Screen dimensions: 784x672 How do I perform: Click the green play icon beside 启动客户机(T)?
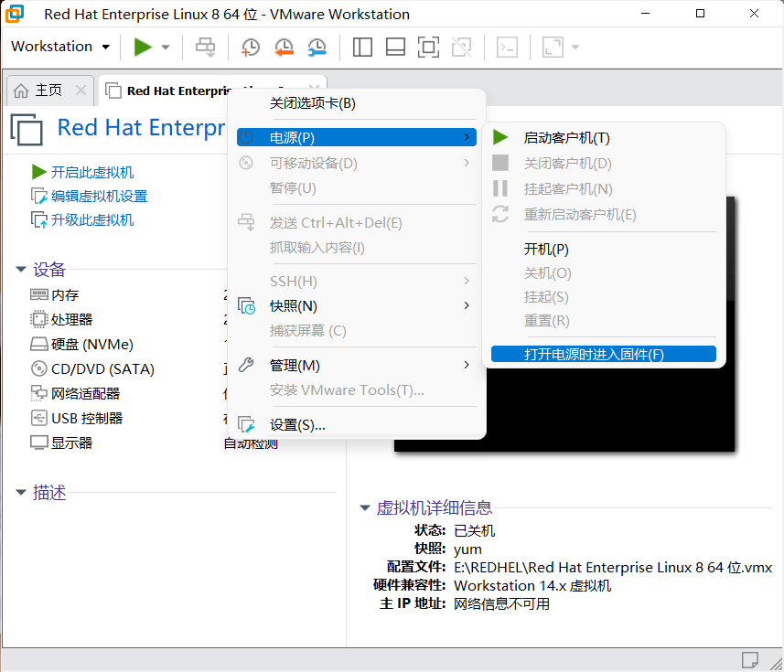[x=500, y=137]
